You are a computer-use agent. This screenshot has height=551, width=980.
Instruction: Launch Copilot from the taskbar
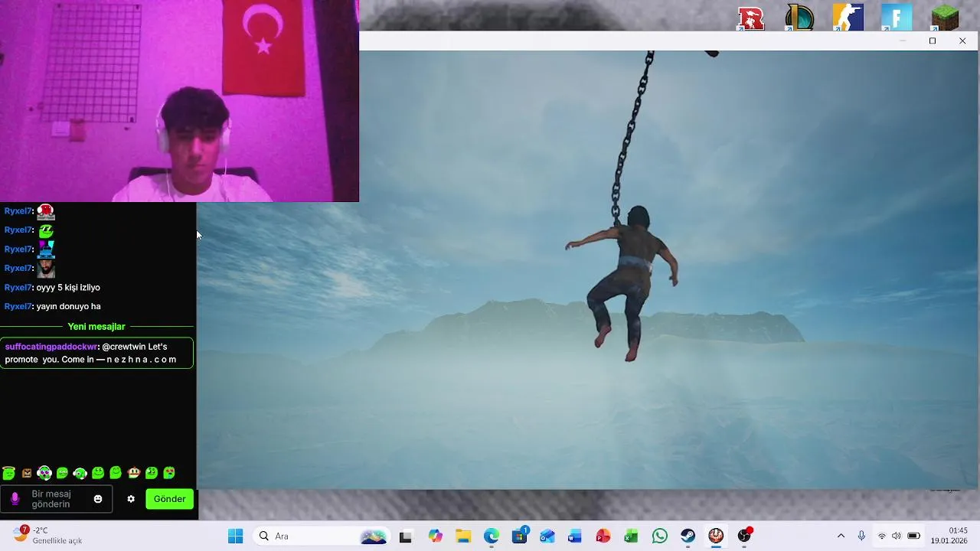tap(436, 536)
